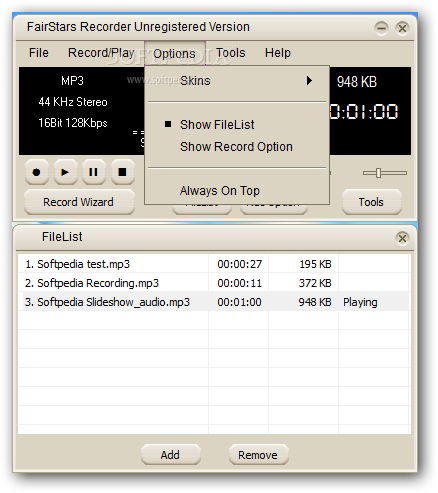Adjust the volume slider handle
438x493 pixels.
[378, 173]
